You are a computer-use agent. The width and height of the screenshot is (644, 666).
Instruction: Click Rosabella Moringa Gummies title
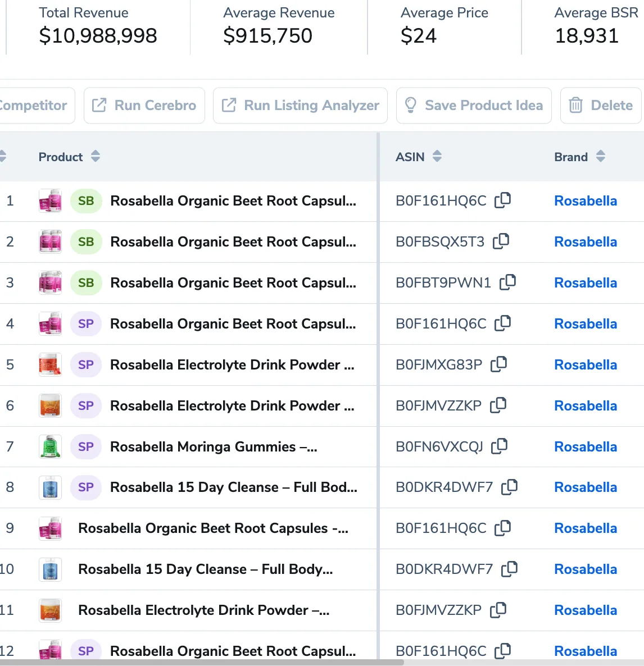coord(214,446)
